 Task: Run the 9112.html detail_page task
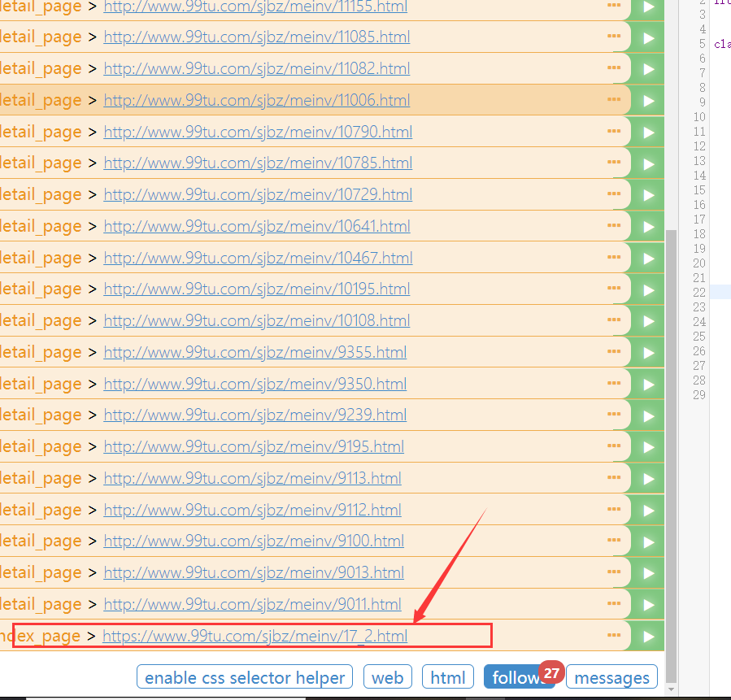(x=648, y=511)
